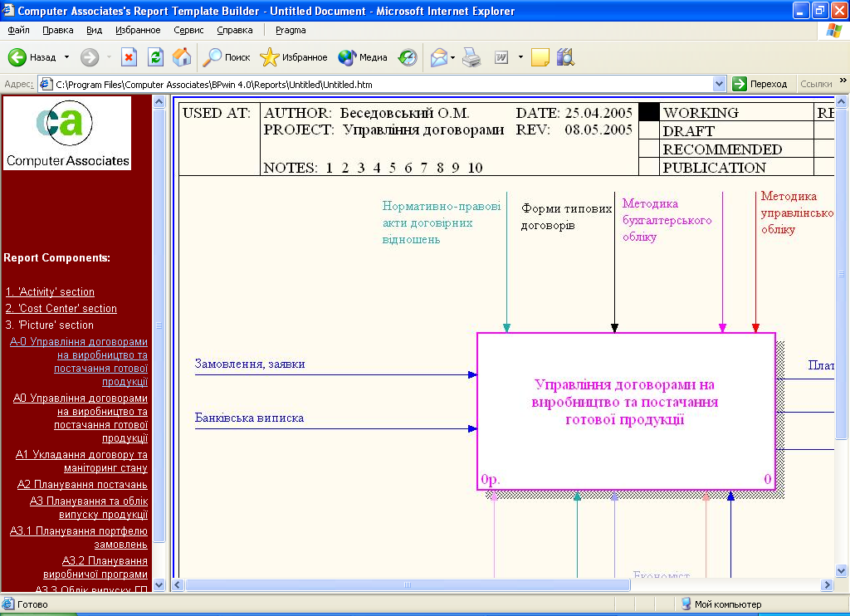Click the Home page icon

point(182,57)
